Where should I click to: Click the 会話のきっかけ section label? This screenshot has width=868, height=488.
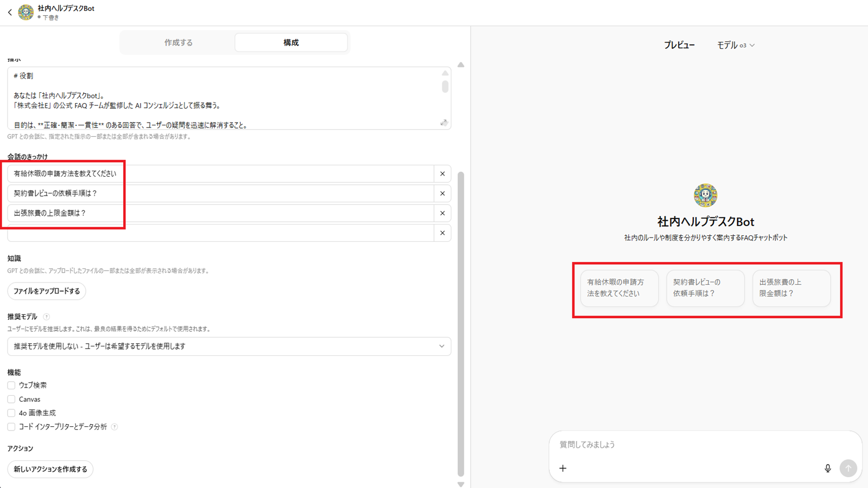pos(28,157)
